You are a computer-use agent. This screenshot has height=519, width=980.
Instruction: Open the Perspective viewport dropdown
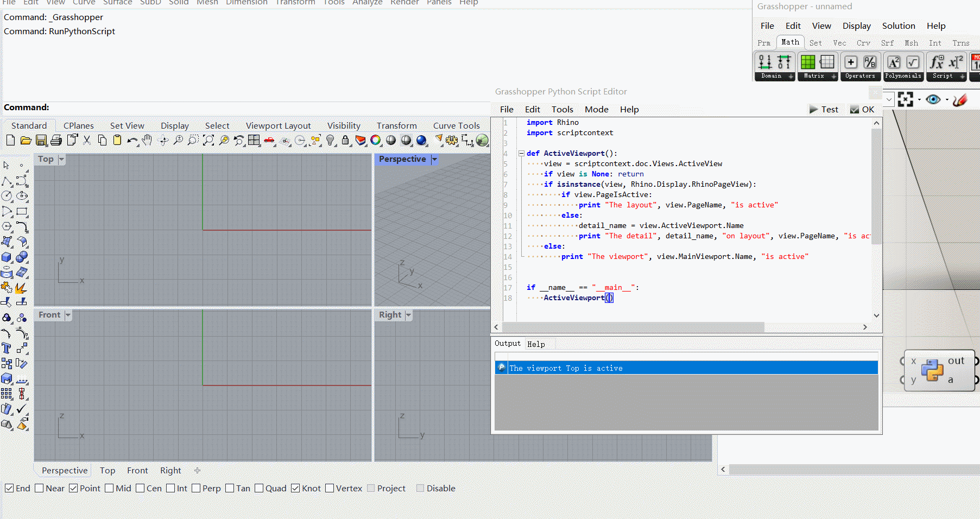[434, 159]
